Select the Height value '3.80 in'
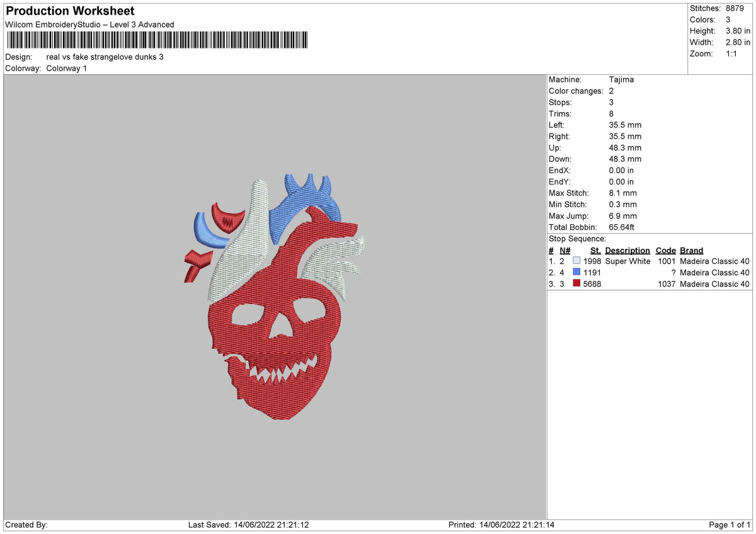Viewport: 756px width, 534px height. tap(738, 31)
